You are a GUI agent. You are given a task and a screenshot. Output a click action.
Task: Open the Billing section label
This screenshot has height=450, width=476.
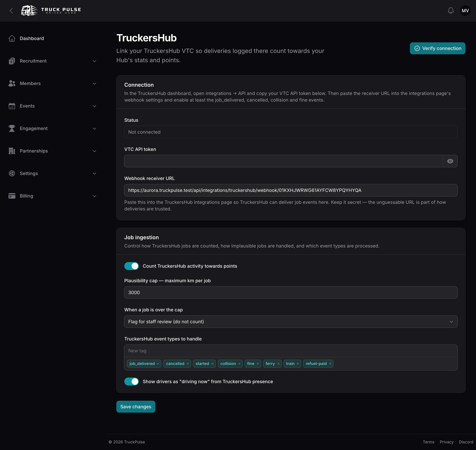[x=26, y=196]
